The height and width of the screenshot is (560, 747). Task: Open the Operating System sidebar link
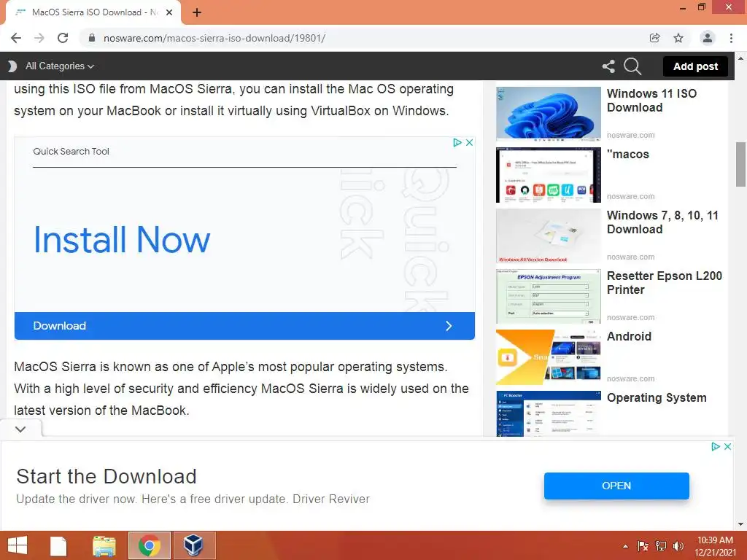point(657,397)
